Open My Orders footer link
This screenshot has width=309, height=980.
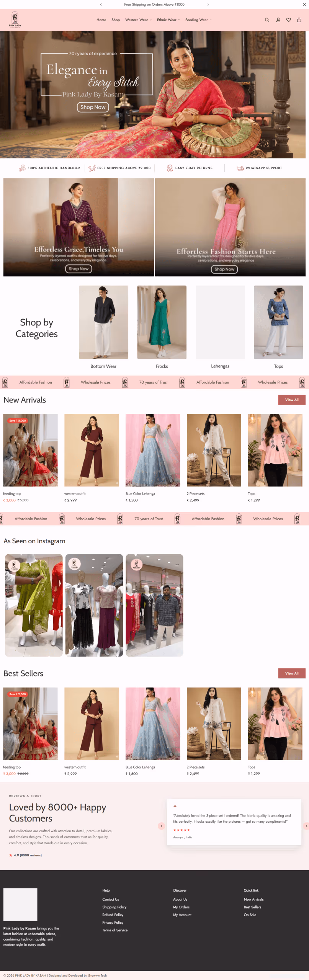(x=181, y=907)
